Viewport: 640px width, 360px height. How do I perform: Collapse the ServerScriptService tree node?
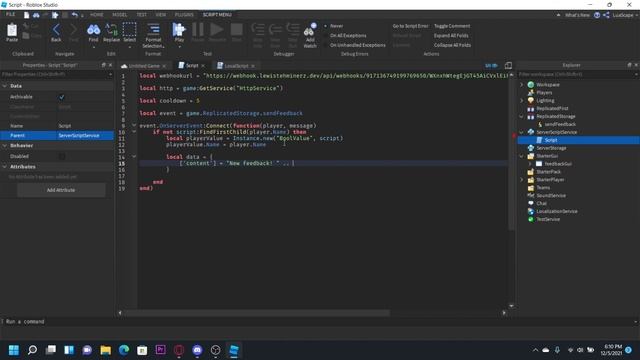point(521,132)
